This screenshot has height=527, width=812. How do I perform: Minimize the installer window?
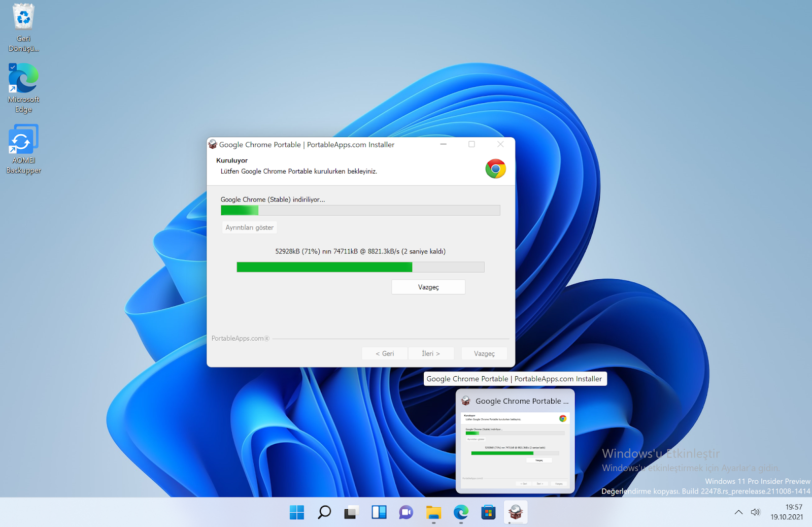(443, 144)
